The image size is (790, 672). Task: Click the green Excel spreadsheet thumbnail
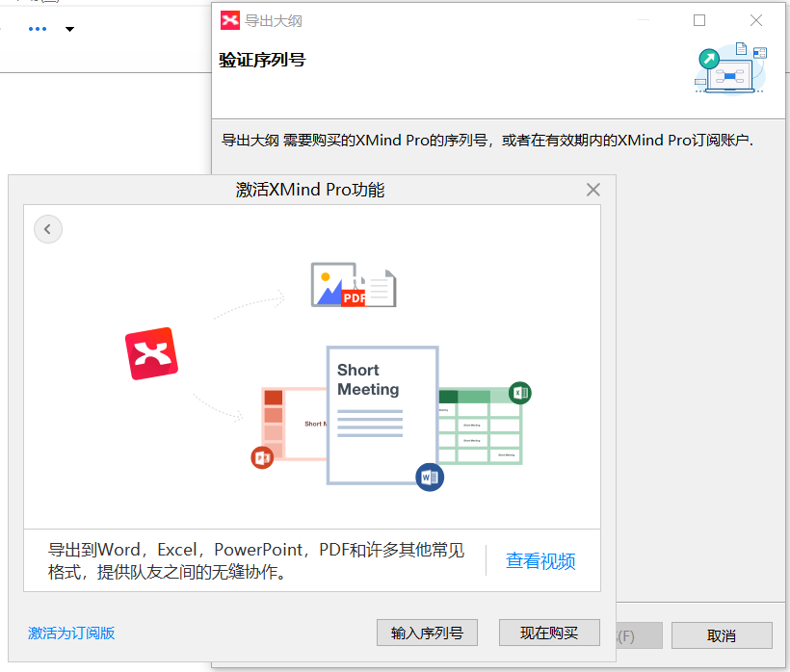pos(480,426)
